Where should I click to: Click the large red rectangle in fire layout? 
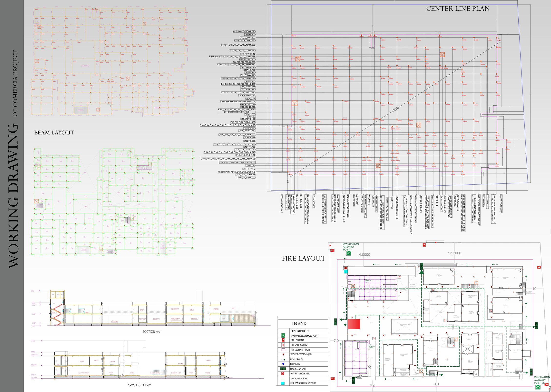coord(354,325)
